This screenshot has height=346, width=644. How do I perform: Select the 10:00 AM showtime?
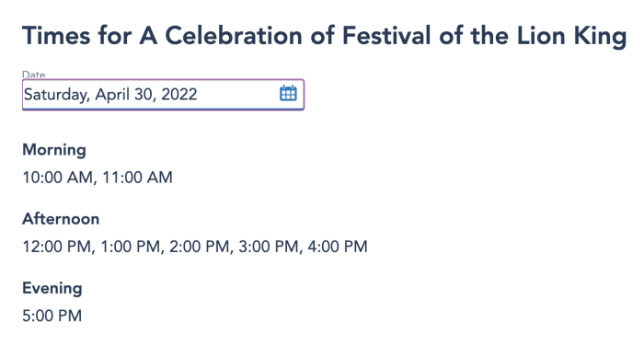tap(57, 178)
